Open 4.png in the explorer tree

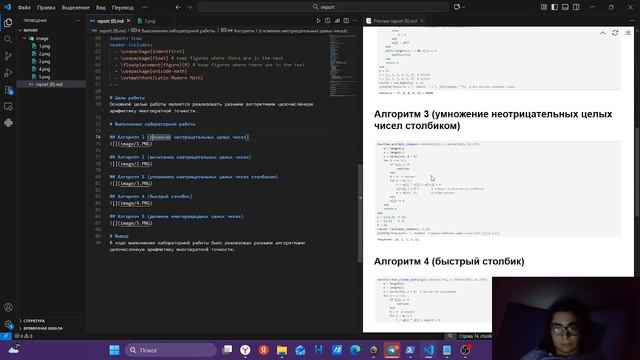coord(44,69)
